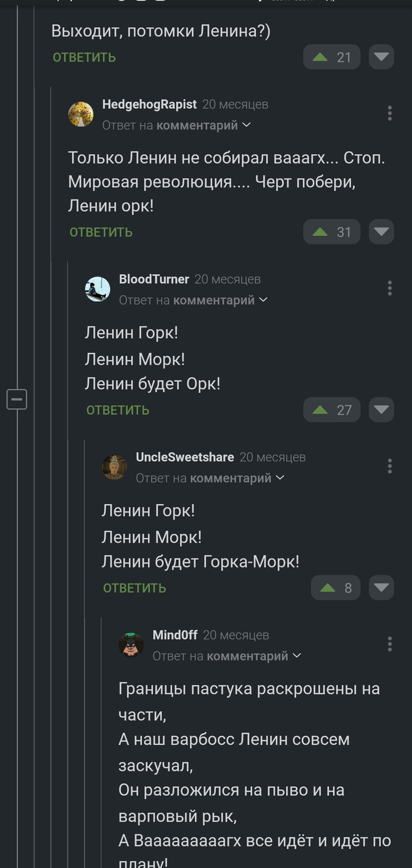Upvote HedgehogRapist's comment about Lenin ork
The width and height of the screenshot is (412, 868).
point(321,232)
